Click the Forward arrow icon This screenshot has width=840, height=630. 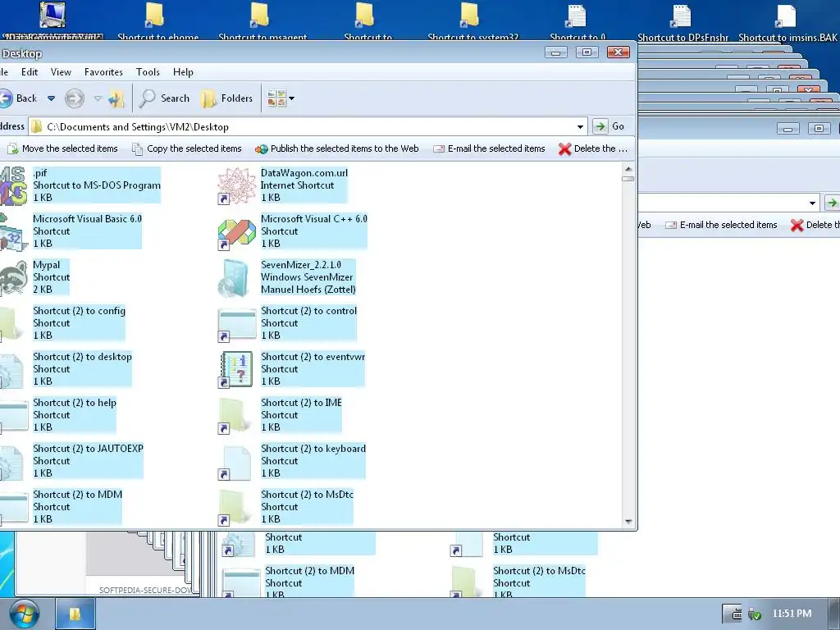(x=75, y=98)
